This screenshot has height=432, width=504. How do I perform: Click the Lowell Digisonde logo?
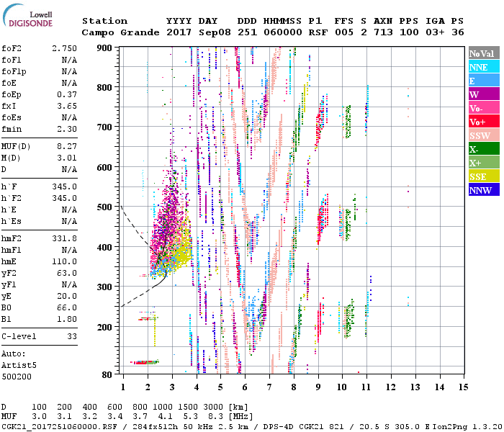(x=27, y=15)
